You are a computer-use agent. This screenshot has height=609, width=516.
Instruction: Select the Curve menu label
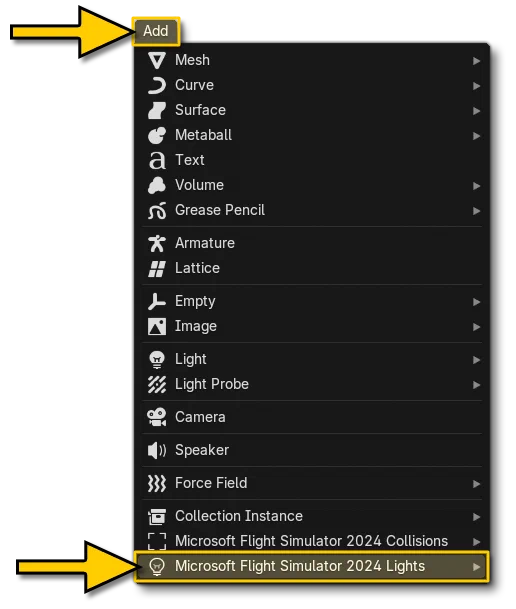tap(194, 85)
